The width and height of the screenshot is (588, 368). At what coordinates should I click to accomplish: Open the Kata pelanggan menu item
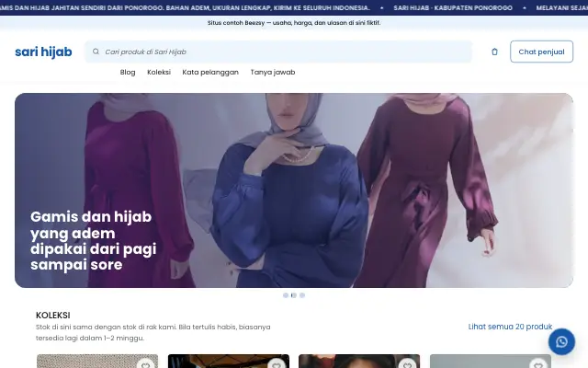pos(210,72)
